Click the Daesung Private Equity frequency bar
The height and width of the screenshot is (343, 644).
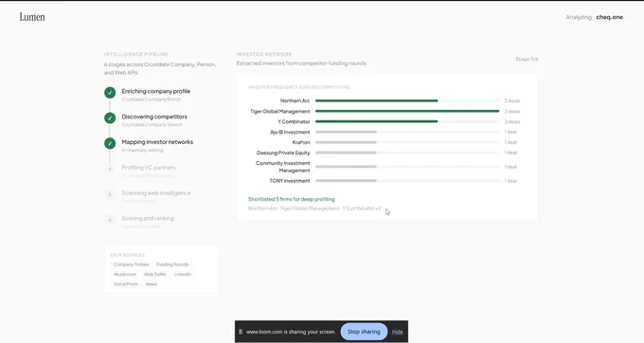[407, 153]
